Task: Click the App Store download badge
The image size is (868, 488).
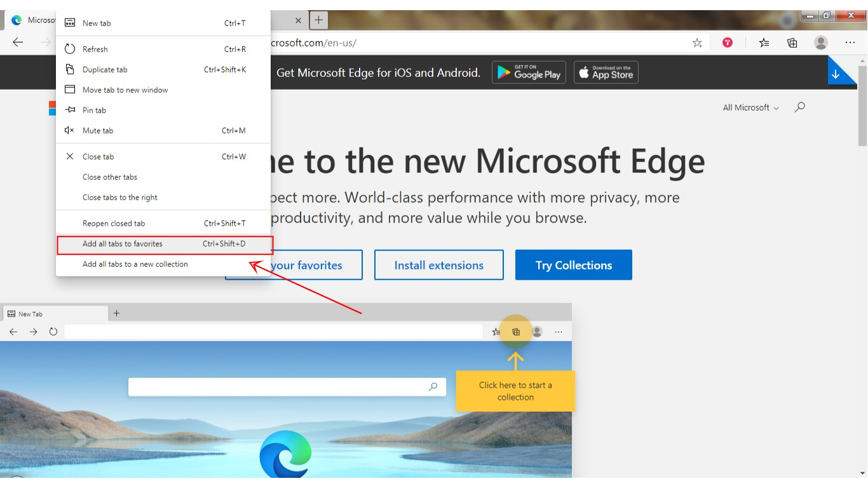Action: pos(606,72)
